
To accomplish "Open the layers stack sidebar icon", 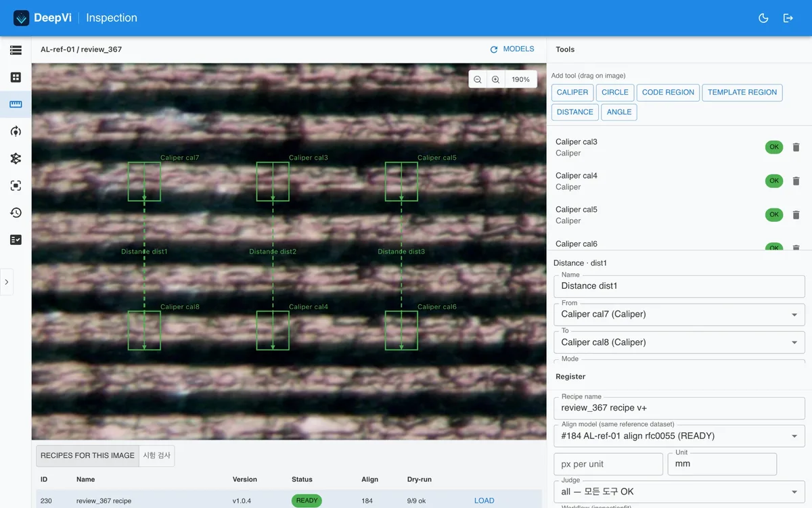I will tap(16, 158).
